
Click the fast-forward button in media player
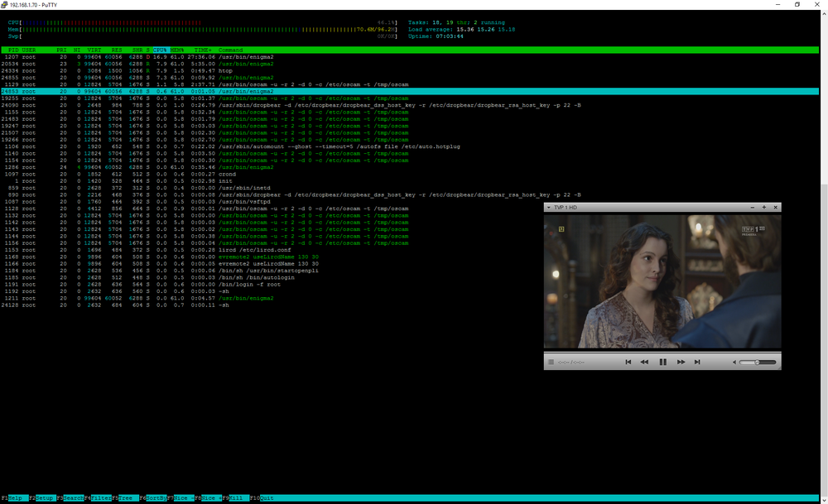coord(681,362)
